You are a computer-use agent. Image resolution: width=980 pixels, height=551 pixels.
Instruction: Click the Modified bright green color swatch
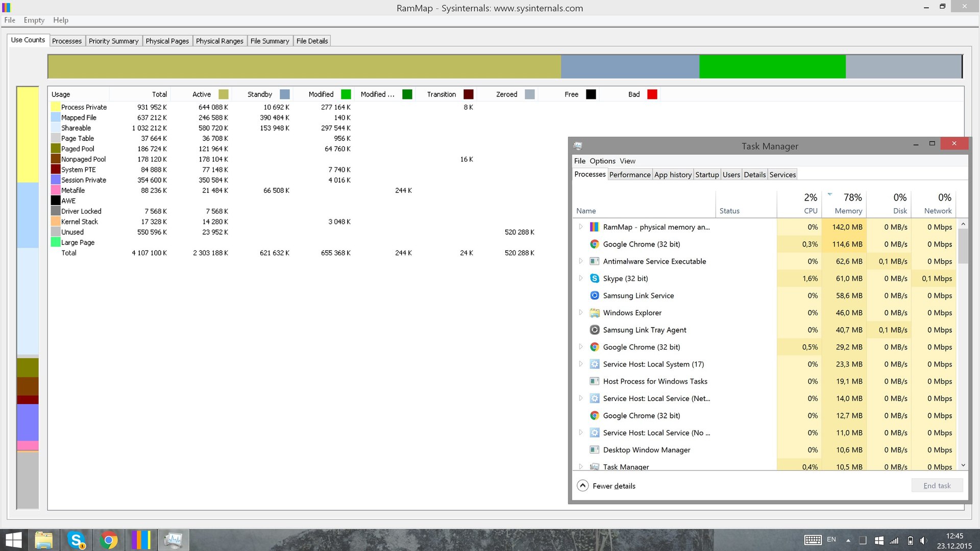coord(346,94)
